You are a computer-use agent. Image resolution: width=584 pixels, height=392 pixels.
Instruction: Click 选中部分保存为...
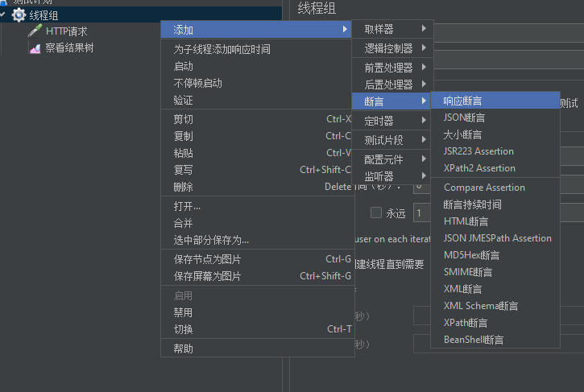[256, 240]
